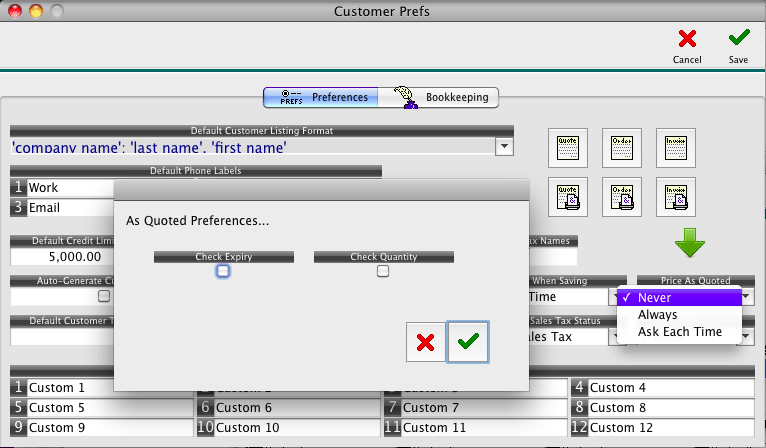Image resolution: width=766 pixels, height=448 pixels.
Task: Click the green checkmark Save icon
Action: [739, 38]
